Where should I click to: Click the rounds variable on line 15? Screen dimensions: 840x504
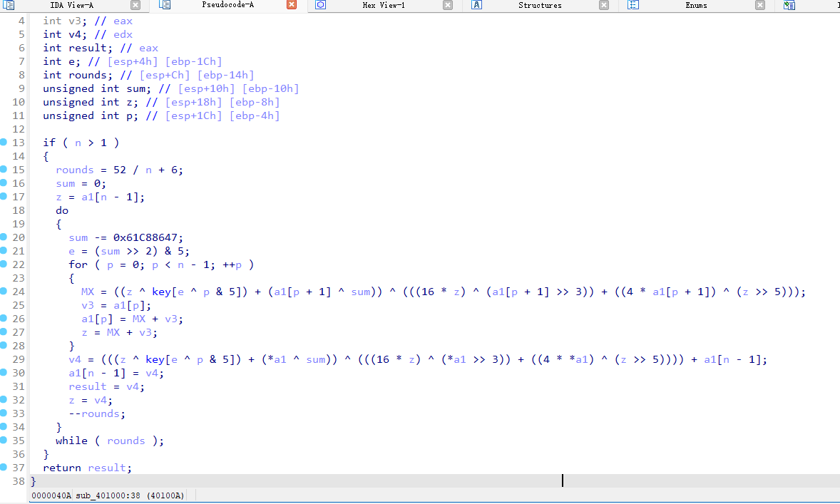click(74, 169)
